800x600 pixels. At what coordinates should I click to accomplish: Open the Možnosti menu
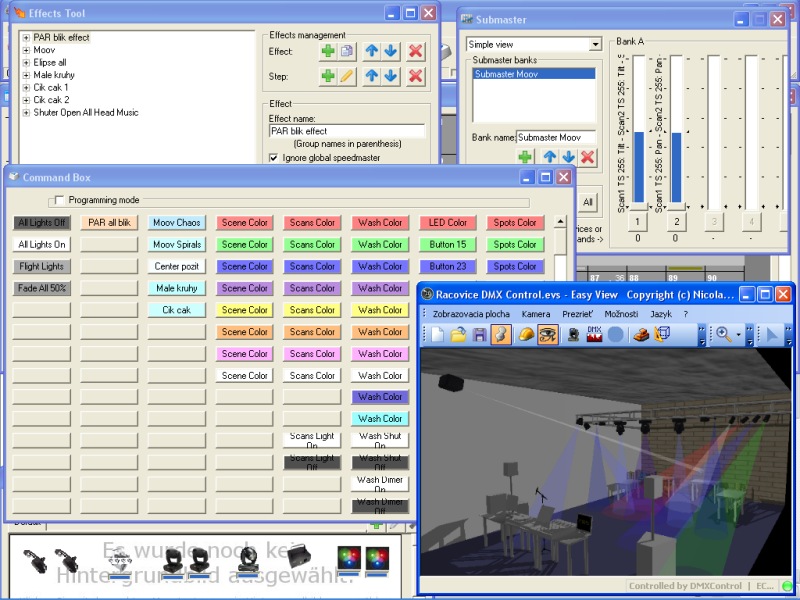pos(620,314)
